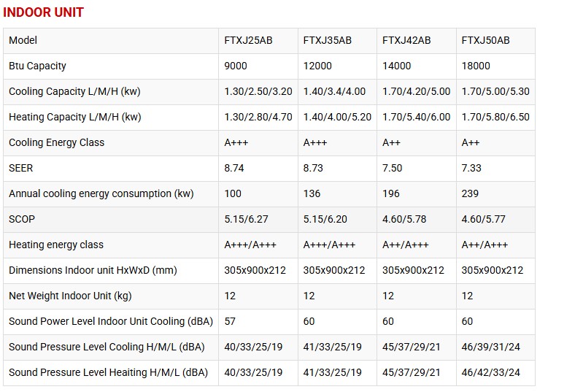
Task: Select cooling capacity 1.30/2.50/3.20 cell
Action: pyautogui.click(x=258, y=91)
